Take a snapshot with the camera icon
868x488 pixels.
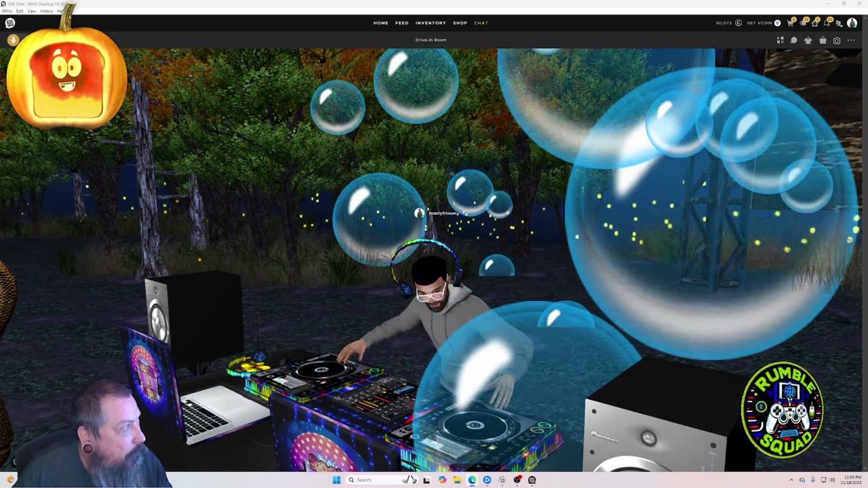pyautogui.click(x=837, y=41)
